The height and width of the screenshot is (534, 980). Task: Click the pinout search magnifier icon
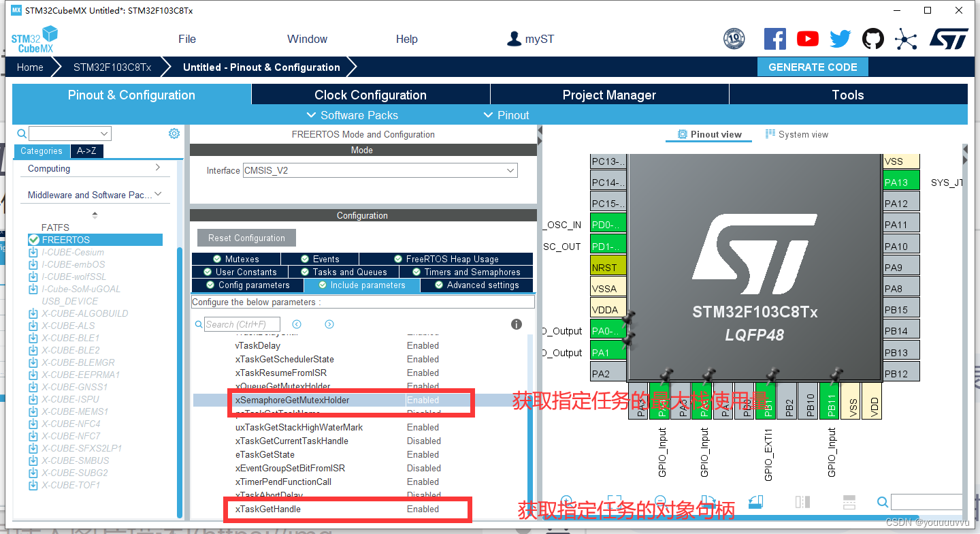883,503
